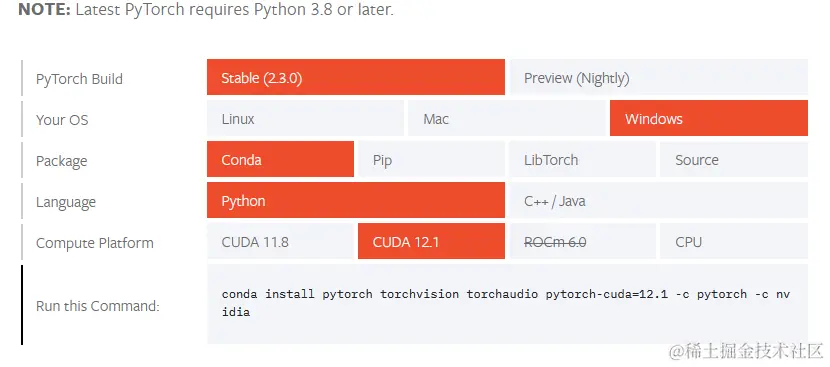Select CUDA 11.8 compute platform
This screenshot has height=367, width=830.
280,241
